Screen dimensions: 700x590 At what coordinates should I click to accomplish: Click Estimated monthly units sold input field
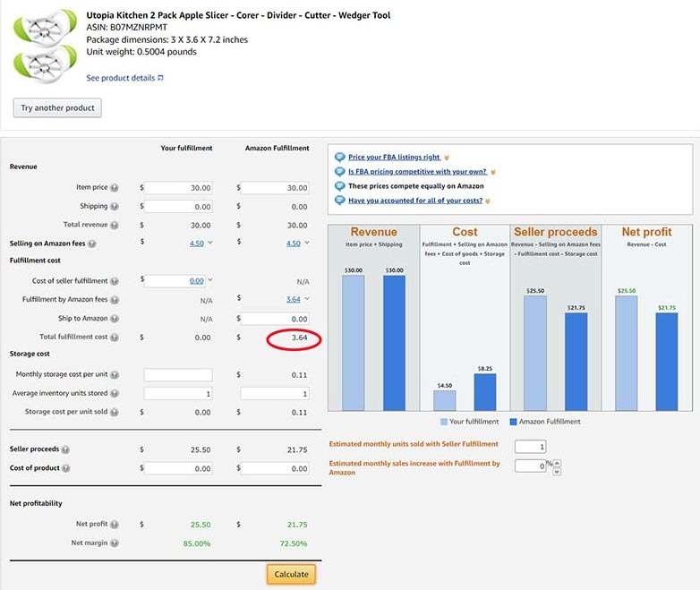point(530,446)
